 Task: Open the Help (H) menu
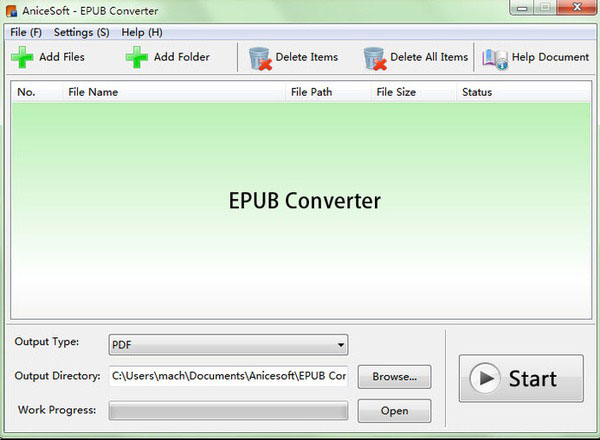coord(142,32)
